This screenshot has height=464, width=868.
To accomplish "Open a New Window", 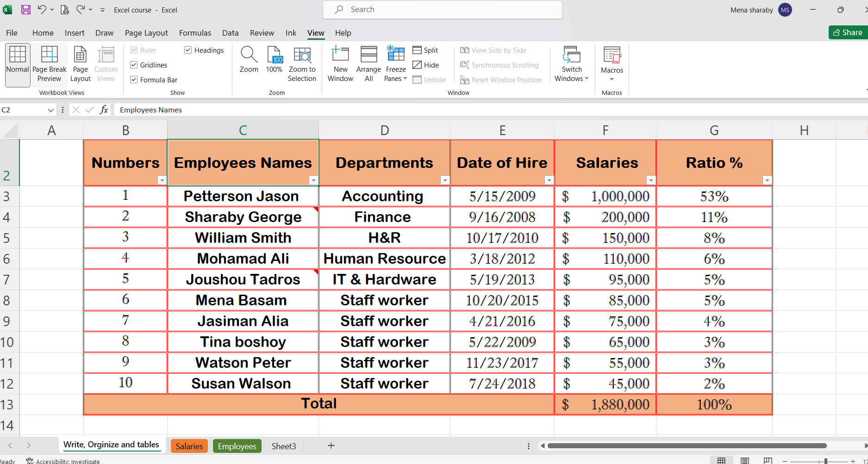I will point(340,65).
